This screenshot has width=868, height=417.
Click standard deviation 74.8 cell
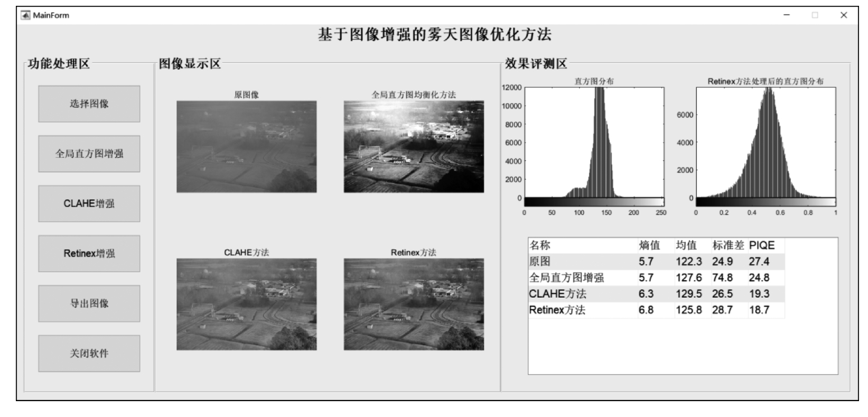pos(729,277)
